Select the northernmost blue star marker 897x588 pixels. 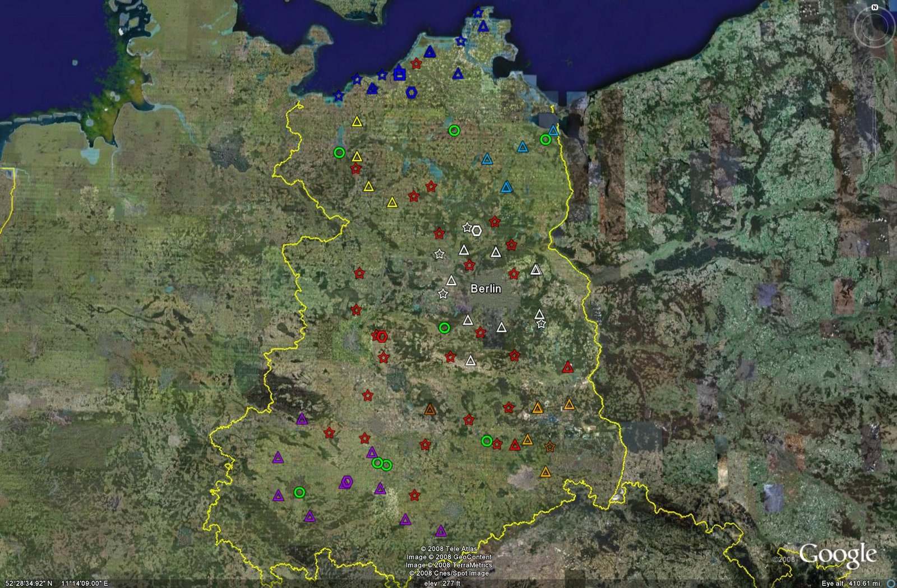[478, 12]
